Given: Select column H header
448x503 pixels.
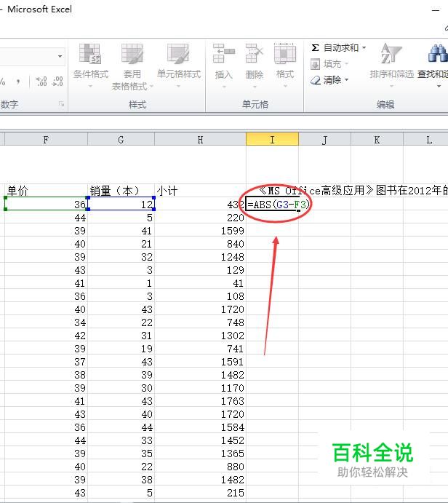Looking at the screenshot, I should (x=200, y=140).
